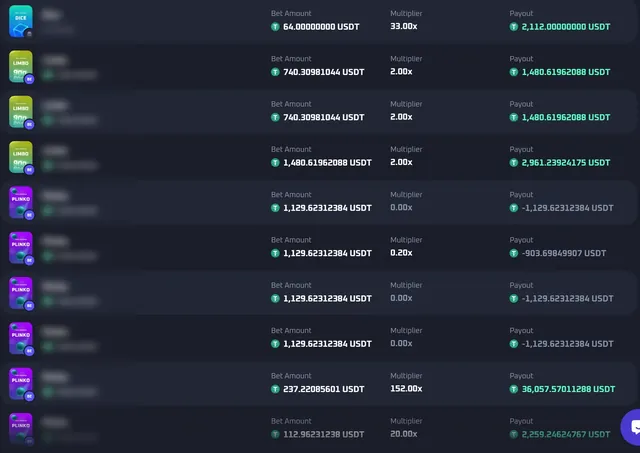
Task: Click the 237.22085601 USDT bet amount
Action: coord(324,389)
